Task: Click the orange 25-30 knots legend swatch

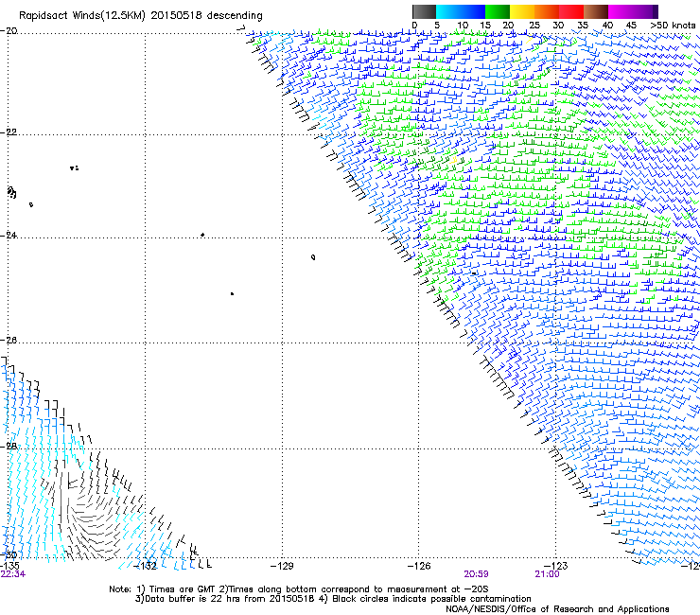Action: pos(547,11)
